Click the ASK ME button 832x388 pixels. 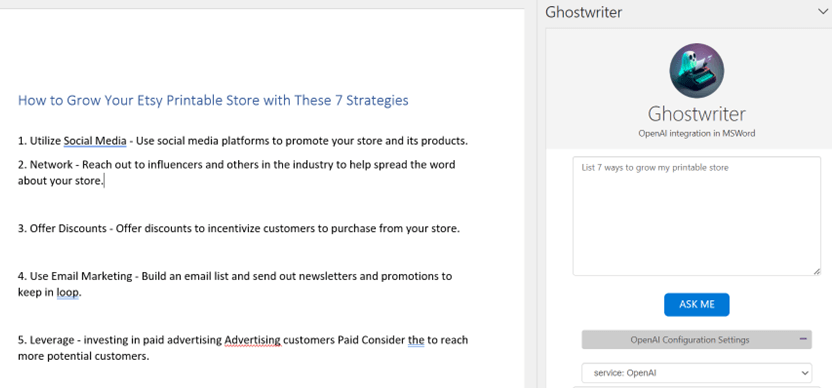pyautogui.click(x=697, y=305)
